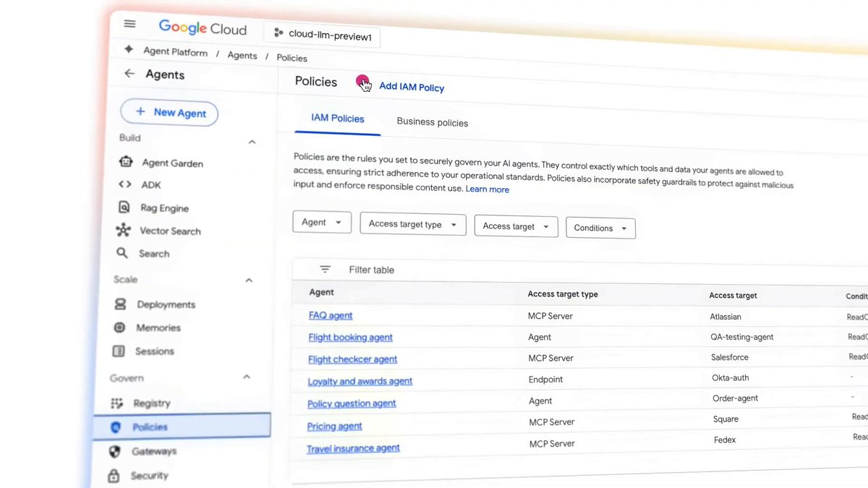Viewport: 868px width, 488px height.
Task: Click the Google Cloud logo
Action: click(x=203, y=28)
